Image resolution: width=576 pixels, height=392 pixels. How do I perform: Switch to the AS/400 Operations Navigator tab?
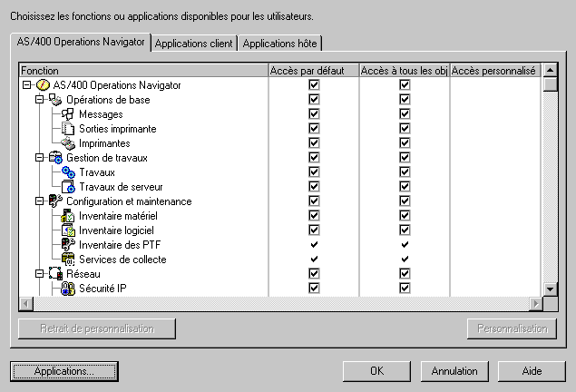pyautogui.click(x=81, y=43)
